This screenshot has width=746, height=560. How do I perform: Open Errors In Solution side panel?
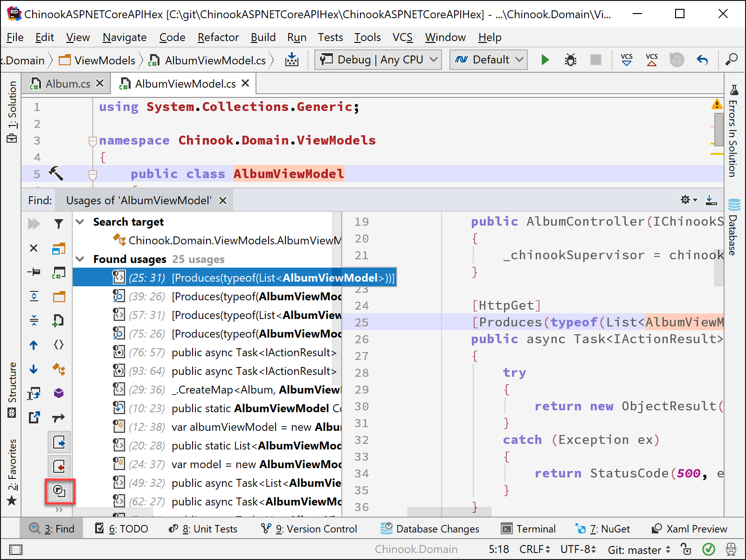(x=734, y=131)
